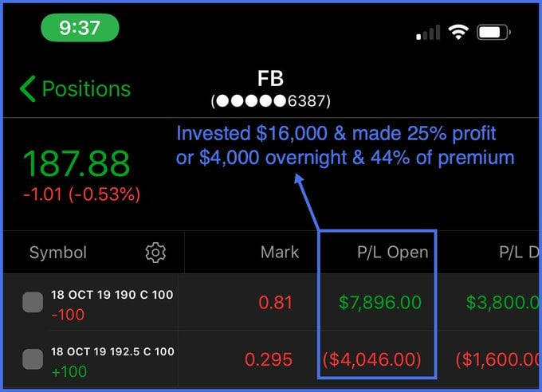The height and width of the screenshot is (392, 542).
Task: Tap the green 9:37 time pill
Action: tap(80, 29)
